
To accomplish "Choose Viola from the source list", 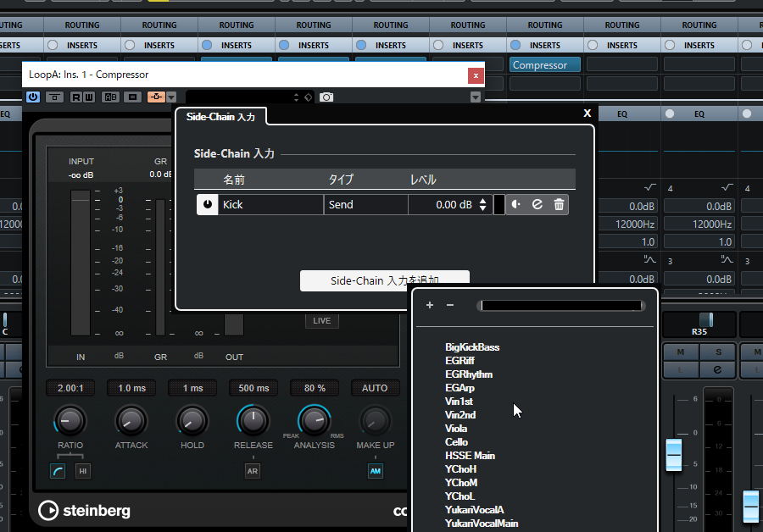I will click(x=456, y=429).
